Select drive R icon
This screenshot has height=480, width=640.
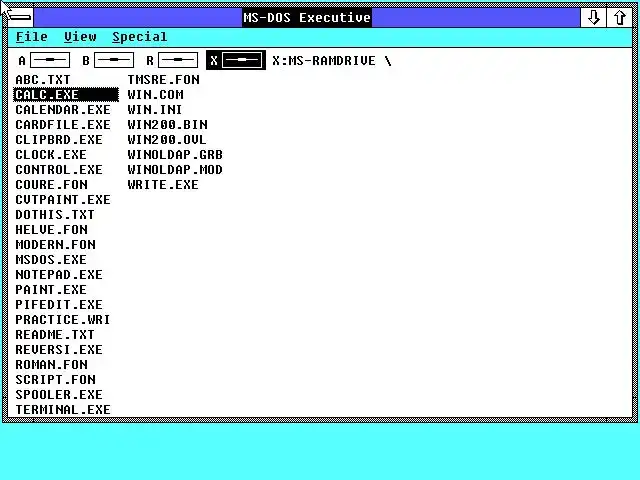click(178, 60)
